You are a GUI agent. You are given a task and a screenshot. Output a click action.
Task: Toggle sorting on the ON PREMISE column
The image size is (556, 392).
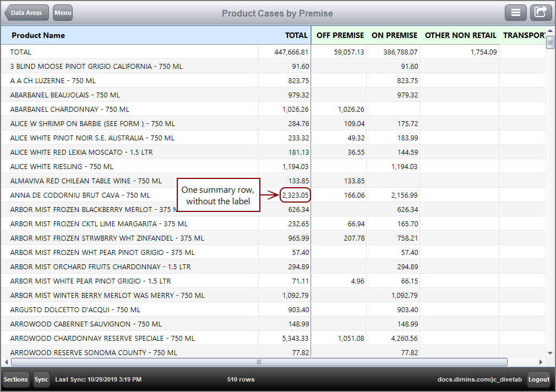click(394, 35)
